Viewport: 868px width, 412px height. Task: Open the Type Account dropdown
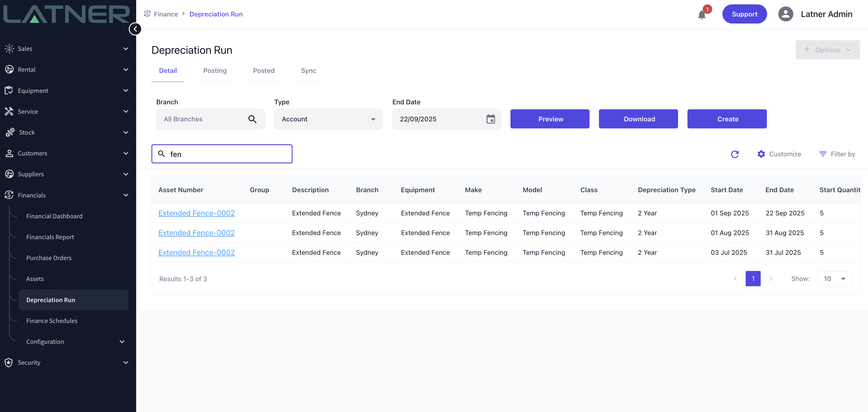tap(328, 119)
